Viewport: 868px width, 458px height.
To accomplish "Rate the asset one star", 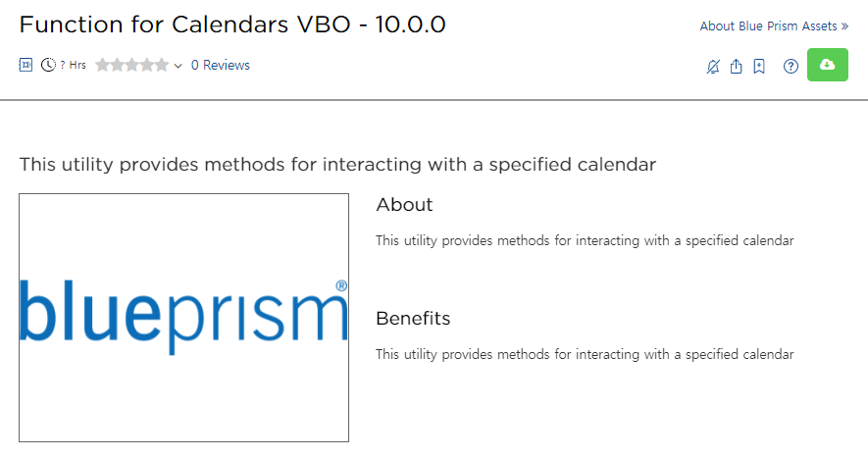I will (102, 65).
